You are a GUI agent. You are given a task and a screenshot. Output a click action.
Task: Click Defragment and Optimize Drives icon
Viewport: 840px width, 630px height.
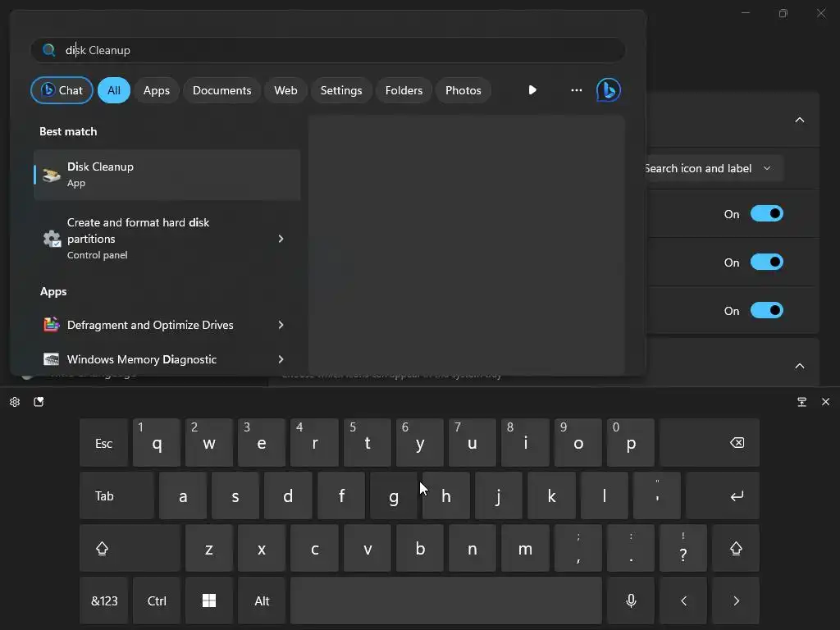click(x=52, y=325)
